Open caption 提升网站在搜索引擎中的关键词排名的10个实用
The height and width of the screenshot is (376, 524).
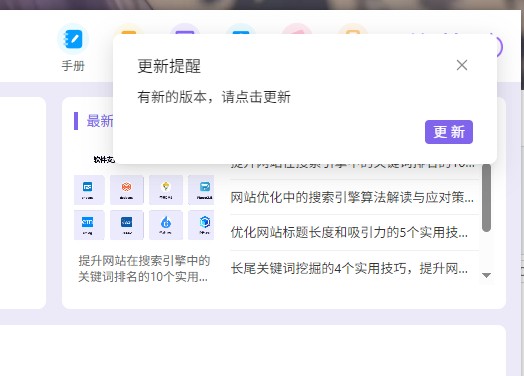144,269
